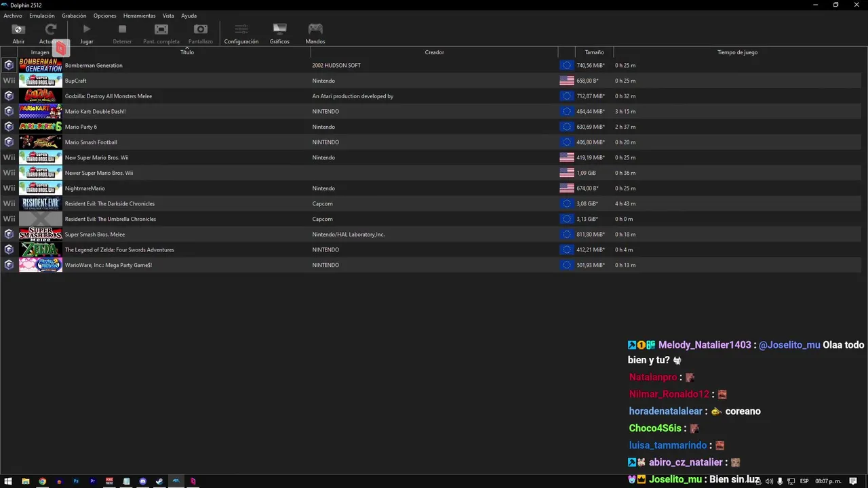
Task: Open the Gráficos graphics icon
Action: pos(279,29)
